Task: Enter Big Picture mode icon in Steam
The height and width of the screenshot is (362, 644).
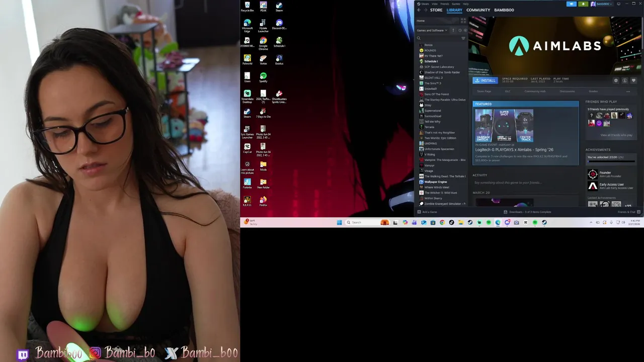Action: pyautogui.click(x=618, y=4)
